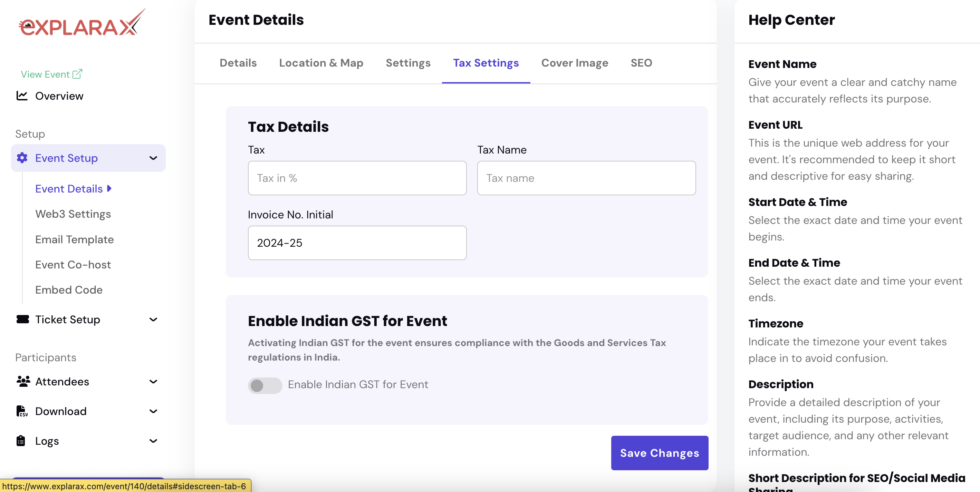Switch to the Location & Map tab
Screen dimensions: 980x492
pyautogui.click(x=321, y=63)
